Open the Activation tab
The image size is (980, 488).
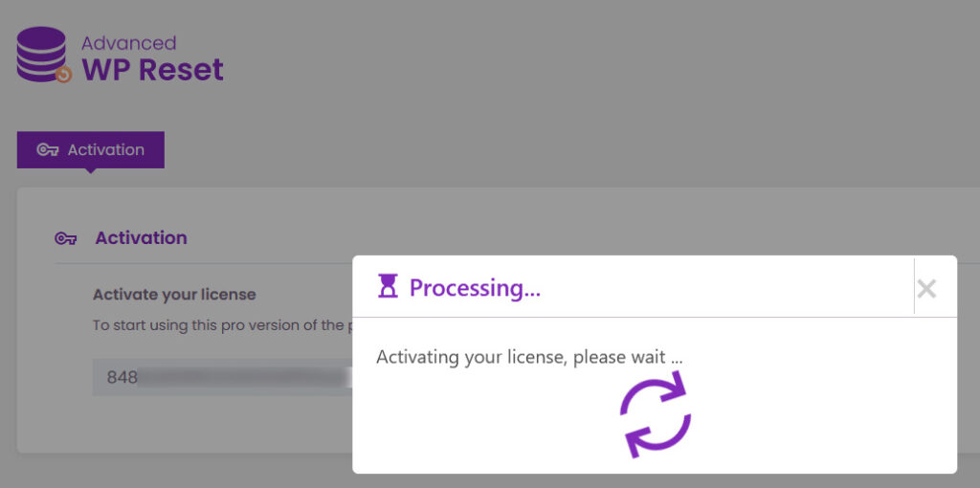(x=91, y=150)
